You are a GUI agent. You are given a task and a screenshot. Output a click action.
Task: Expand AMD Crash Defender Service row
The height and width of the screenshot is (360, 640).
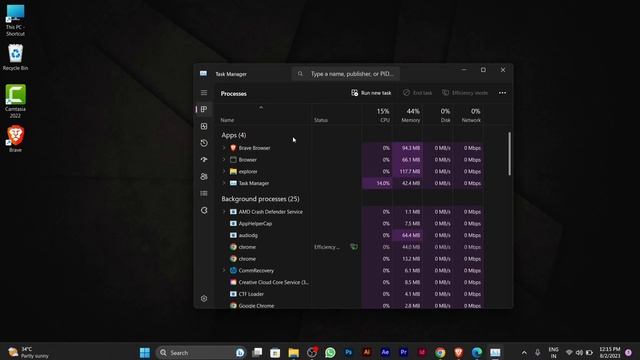coord(224,212)
